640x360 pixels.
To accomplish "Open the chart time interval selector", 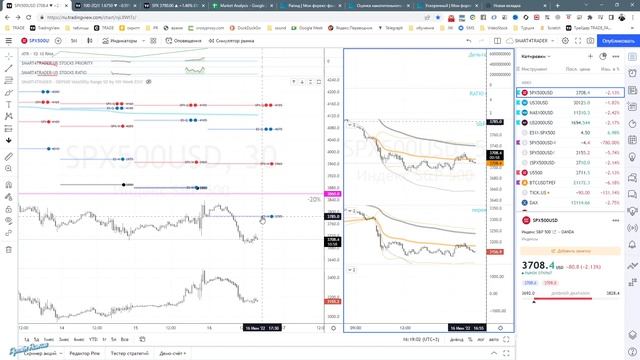I will pos(74,41).
